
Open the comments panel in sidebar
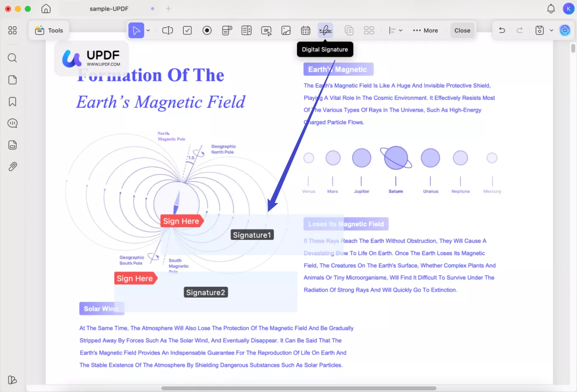12,123
